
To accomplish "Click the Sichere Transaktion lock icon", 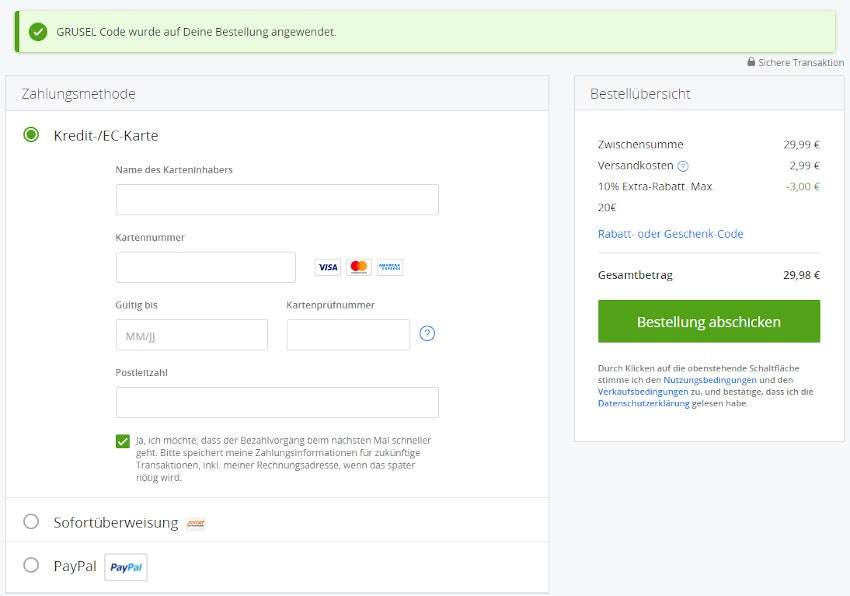I will pyautogui.click(x=750, y=62).
